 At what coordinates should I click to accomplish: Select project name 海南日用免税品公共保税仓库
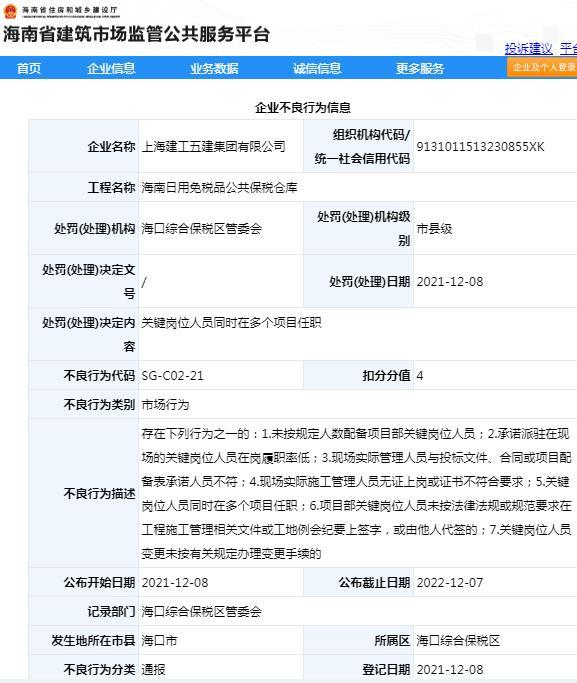pos(219,187)
